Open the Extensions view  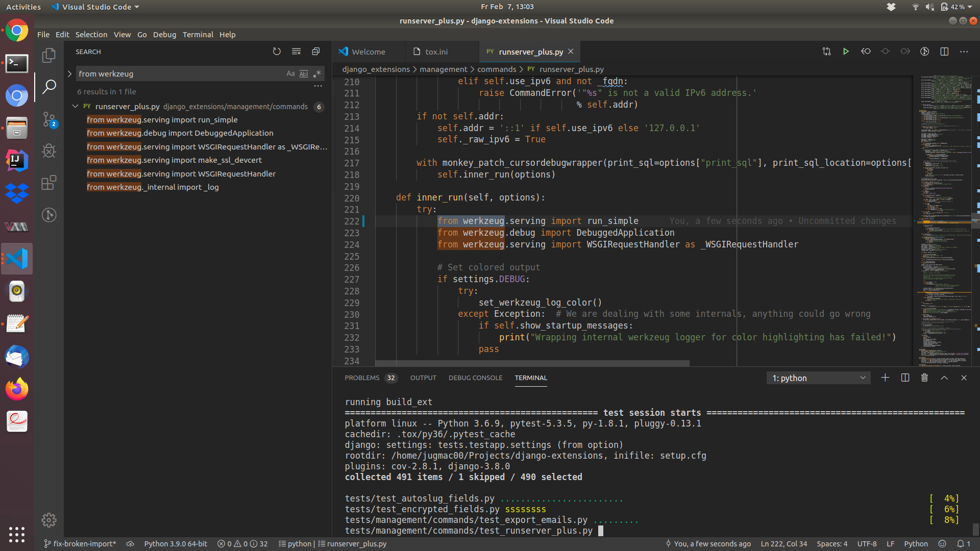click(49, 183)
